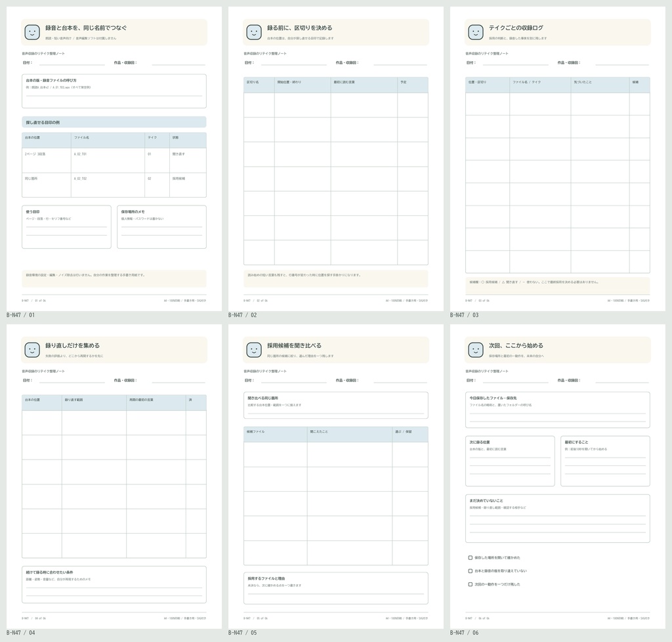The height and width of the screenshot is (642, 672).
Task: Click the まだ決めていないこと note box
Action: (558, 519)
